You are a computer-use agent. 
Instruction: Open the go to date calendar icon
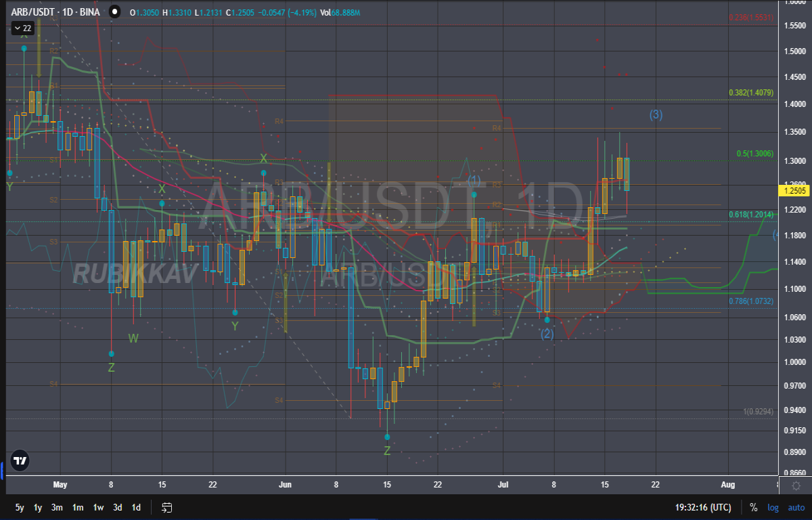point(167,507)
